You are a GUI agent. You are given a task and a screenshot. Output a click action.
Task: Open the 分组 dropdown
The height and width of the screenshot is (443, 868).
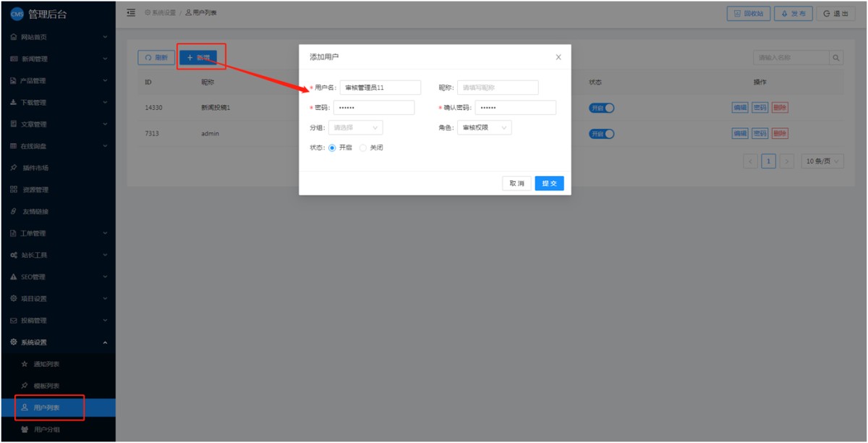(356, 127)
